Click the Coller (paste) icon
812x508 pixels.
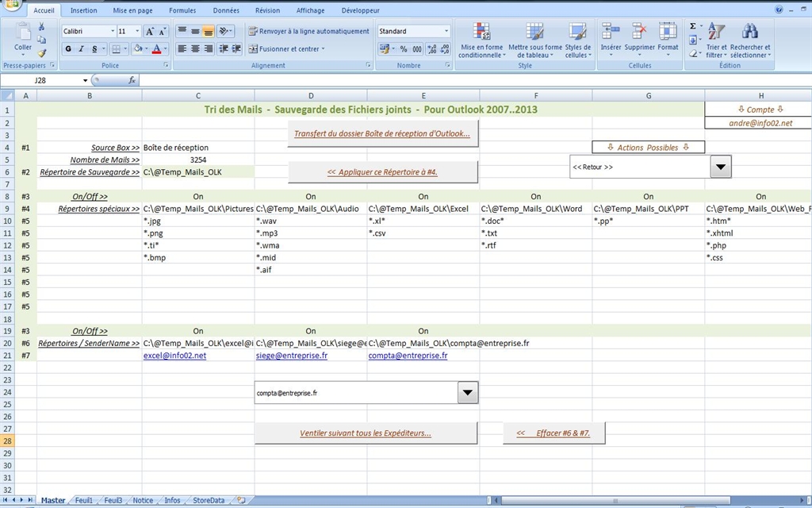click(x=23, y=33)
